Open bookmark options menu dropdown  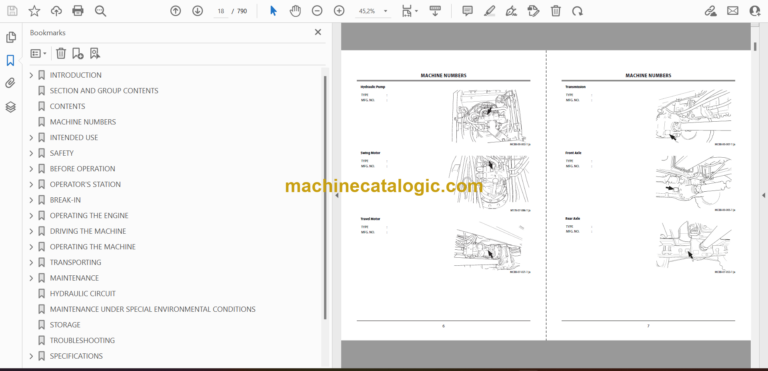click(39, 53)
